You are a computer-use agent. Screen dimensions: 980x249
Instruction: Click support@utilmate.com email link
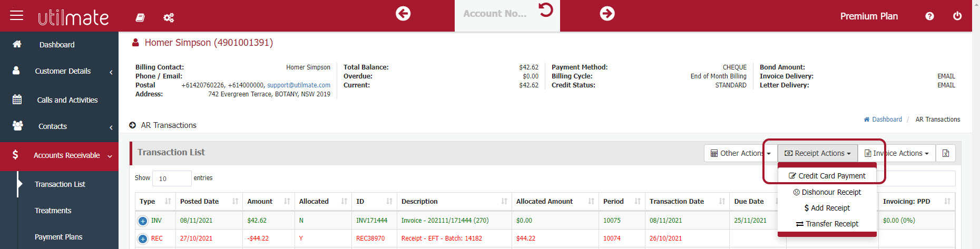299,85
